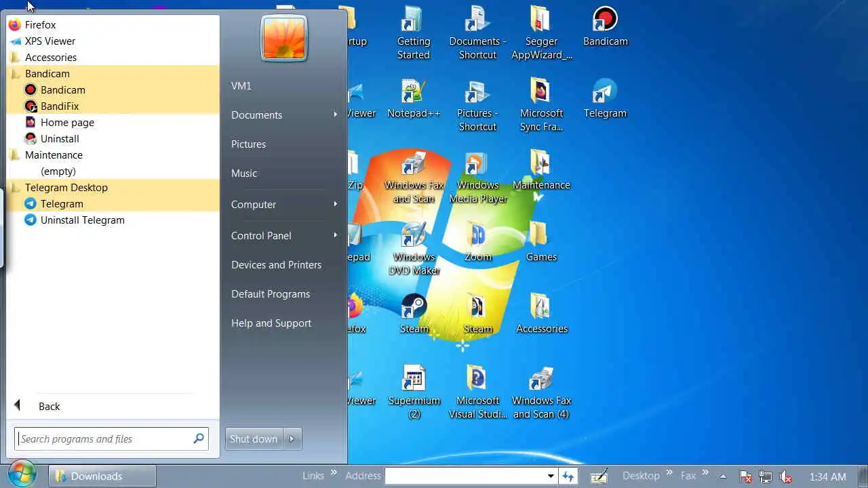This screenshot has width=868, height=488.
Task: Show hidden system tray icons
Action: 723,476
